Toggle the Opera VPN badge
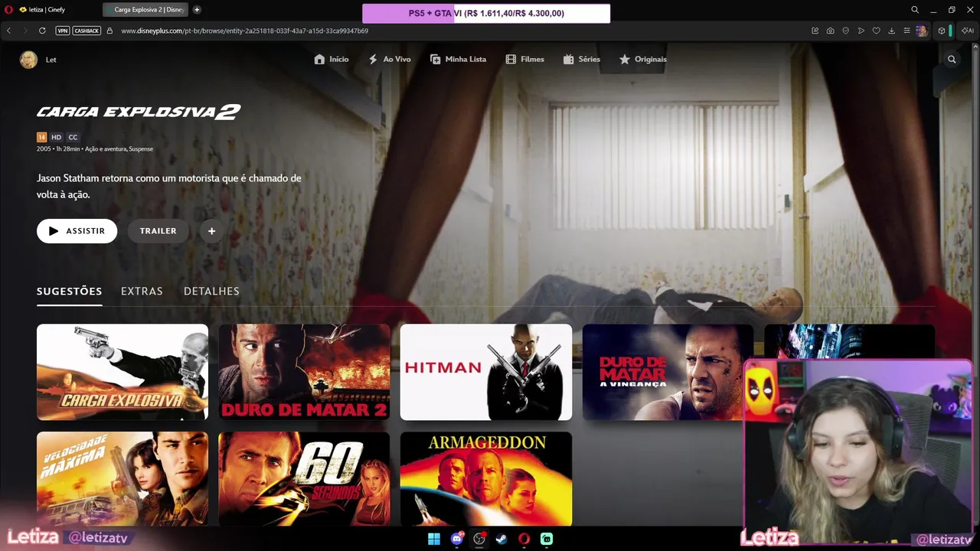 63,31
